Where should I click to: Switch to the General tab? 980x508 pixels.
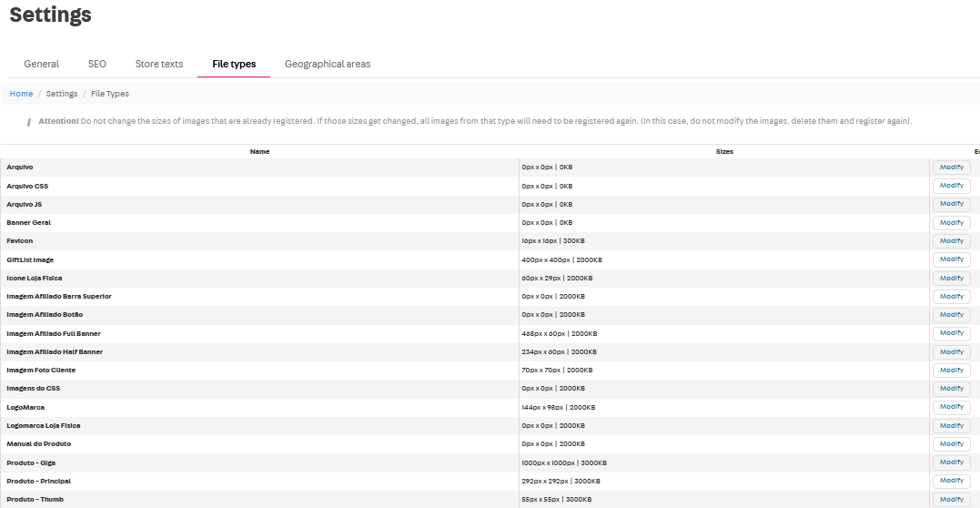coord(42,64)
